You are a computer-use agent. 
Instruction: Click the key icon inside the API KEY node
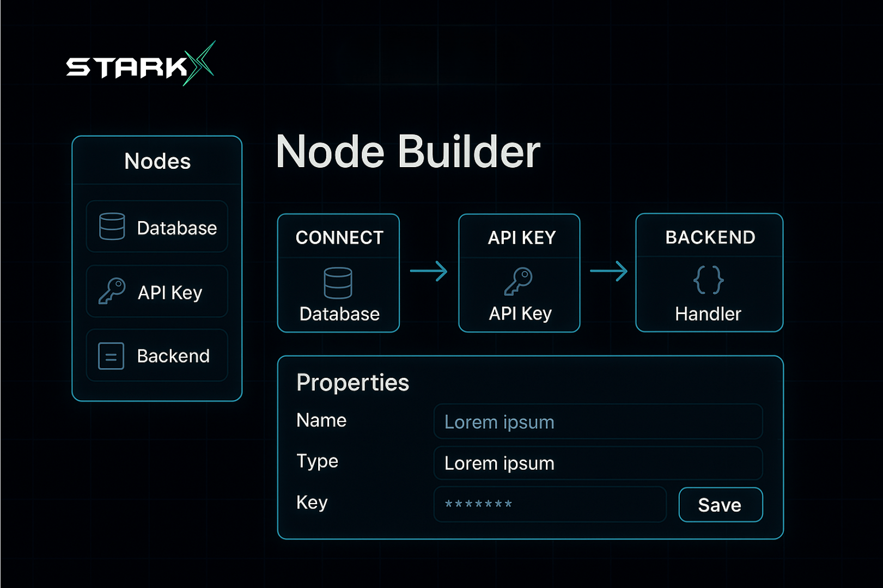pyautogui.click(x=518, y=281)
